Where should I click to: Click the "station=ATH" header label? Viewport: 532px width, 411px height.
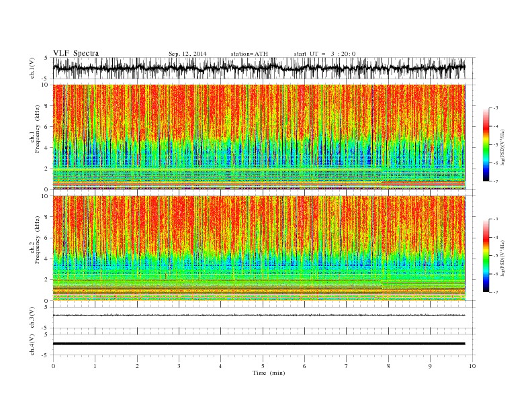(249, 54)
